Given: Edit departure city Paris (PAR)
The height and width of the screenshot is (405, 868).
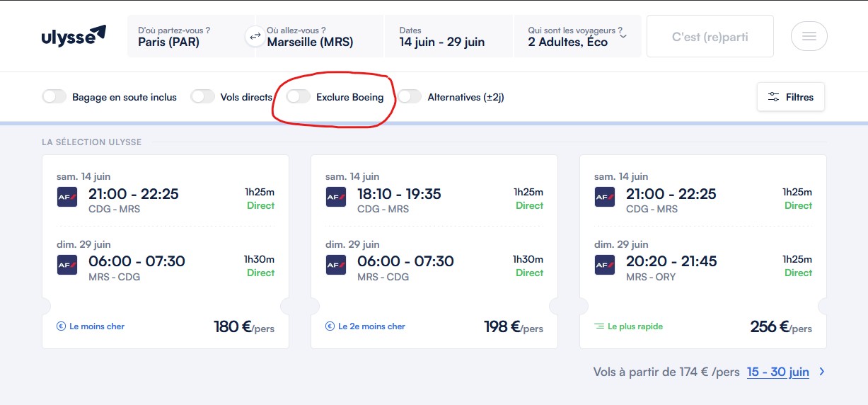Looking at the screenshot, I should point(185,36).
